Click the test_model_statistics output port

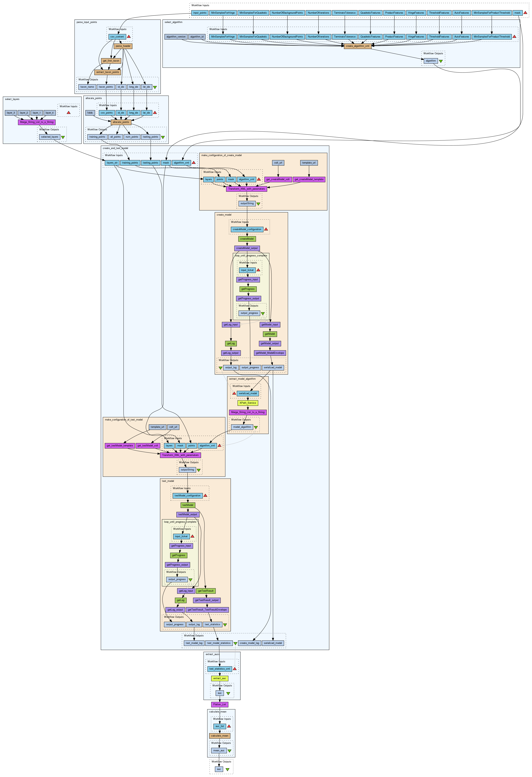coord(219,643)
